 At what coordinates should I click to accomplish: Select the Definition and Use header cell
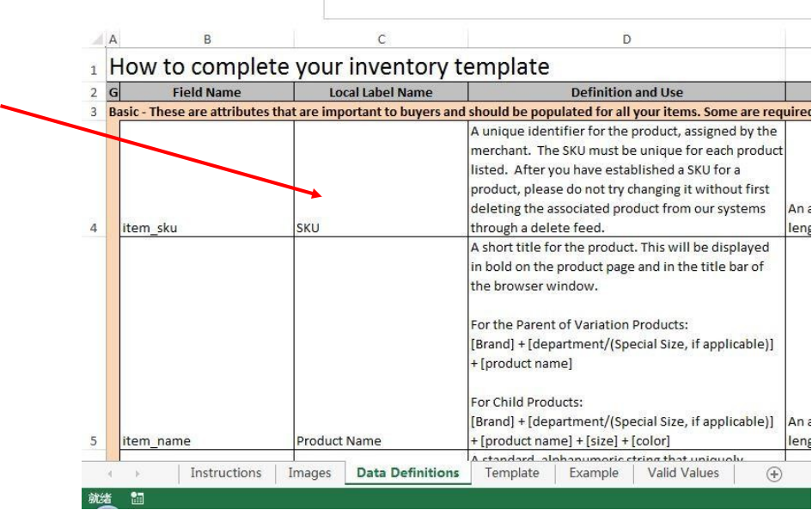pos(626,92)
